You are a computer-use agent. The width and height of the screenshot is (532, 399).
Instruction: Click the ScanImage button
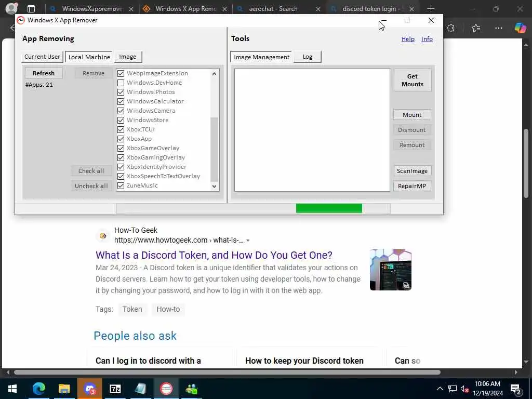coord(412,170)
